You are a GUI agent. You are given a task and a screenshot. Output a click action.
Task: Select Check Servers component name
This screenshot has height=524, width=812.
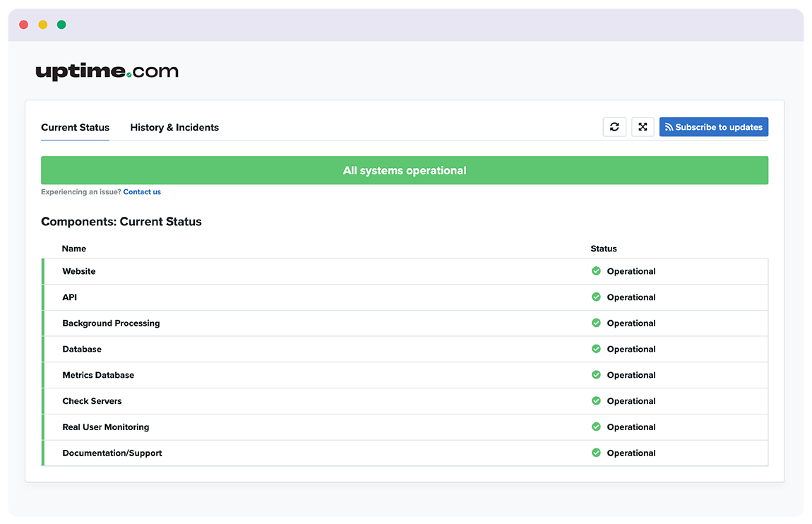coord(92,400)
